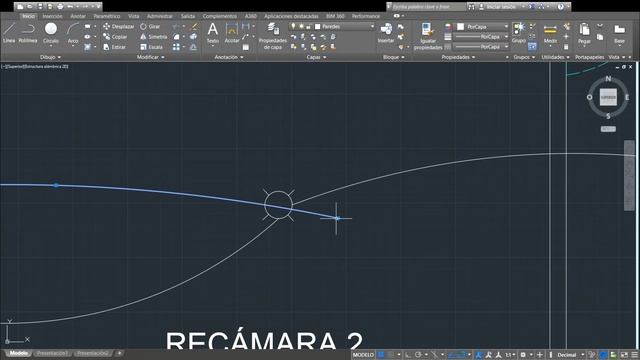
Task: Click the Copiar command
Action: 115,37
